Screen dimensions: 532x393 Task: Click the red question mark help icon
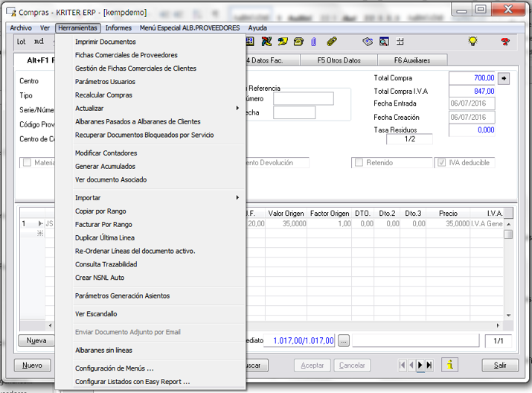pos(505,42)
